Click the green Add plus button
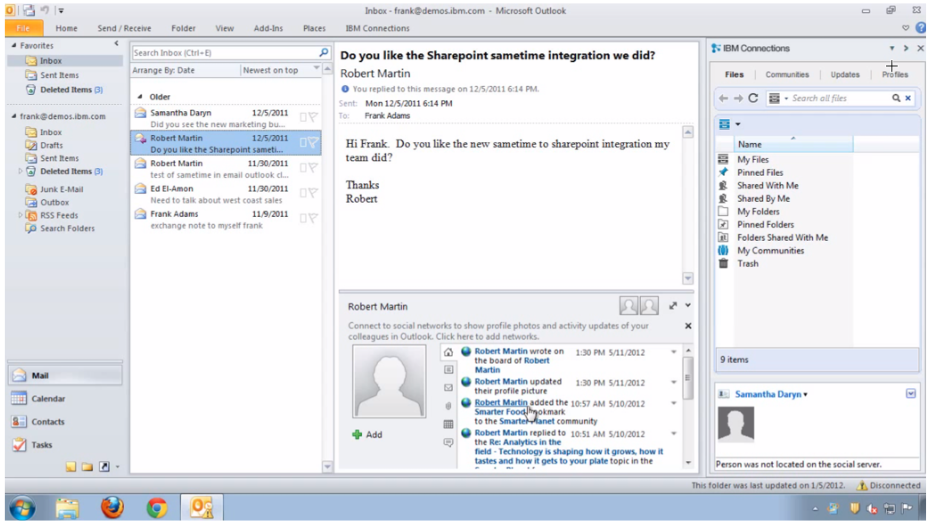 [357, 434]
